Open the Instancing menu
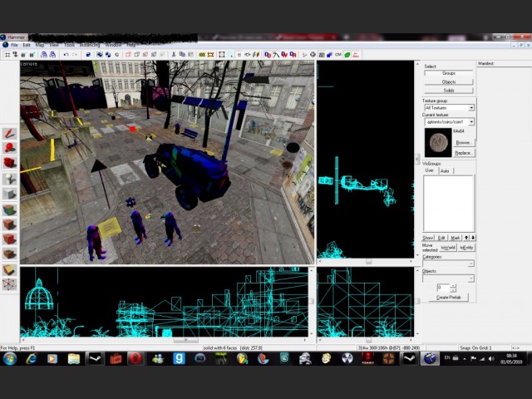Viewport: 532px width, 399px height. [x=90, y=45]
